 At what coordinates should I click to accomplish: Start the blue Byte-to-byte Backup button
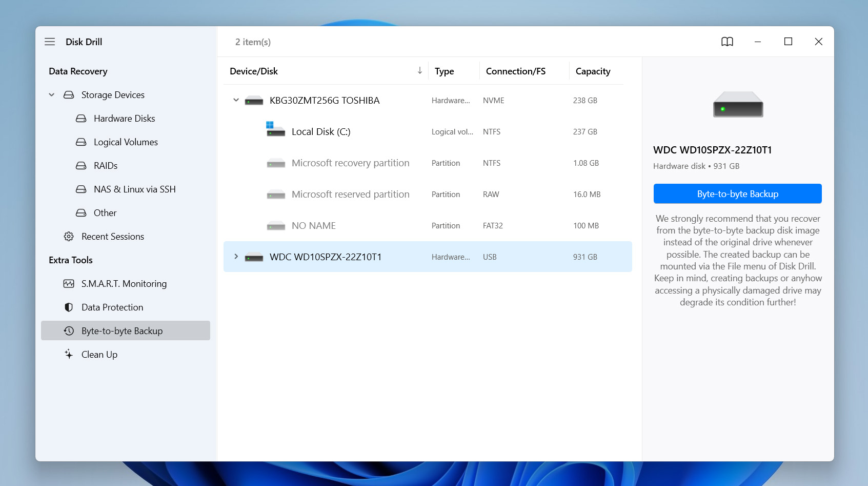(737, 193)
